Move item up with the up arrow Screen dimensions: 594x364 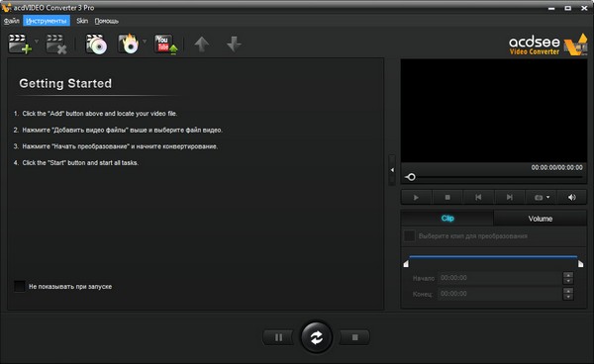202,45
